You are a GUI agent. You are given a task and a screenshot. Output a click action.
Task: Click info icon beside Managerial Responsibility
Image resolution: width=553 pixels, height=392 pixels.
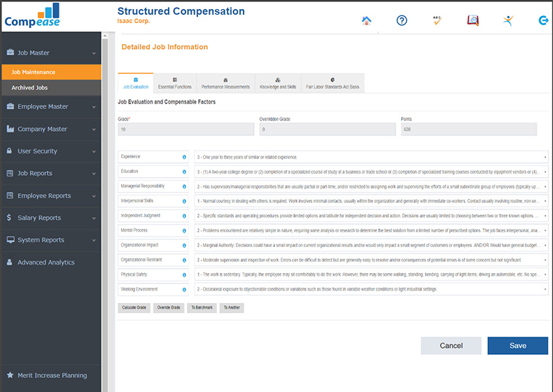[184, 186]
